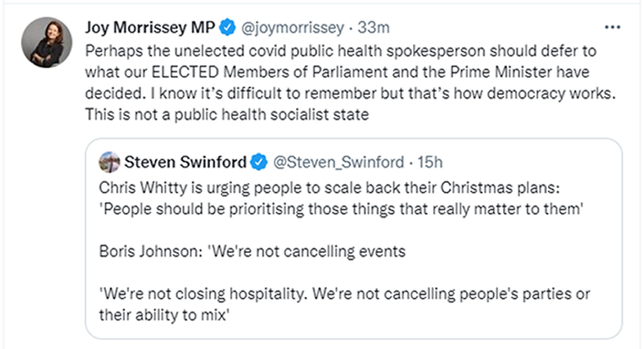Visit the @Steven_Swinford handle link

[x=338, y=162]
